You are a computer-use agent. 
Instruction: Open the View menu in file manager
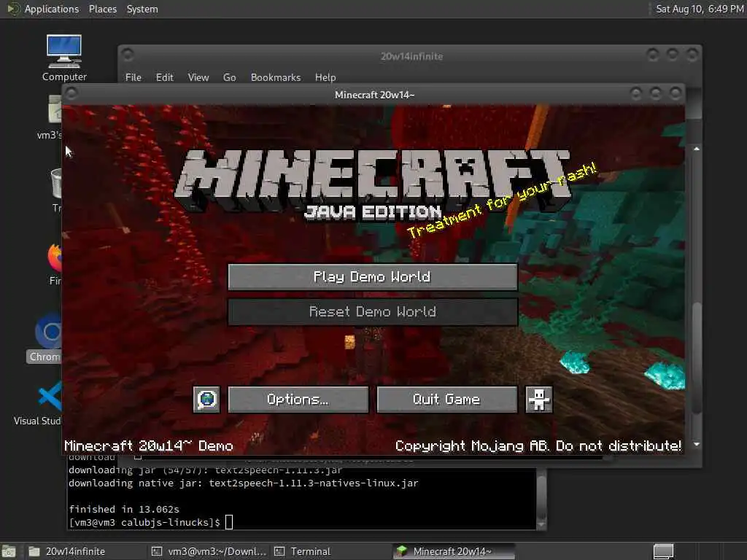point(198,77)
